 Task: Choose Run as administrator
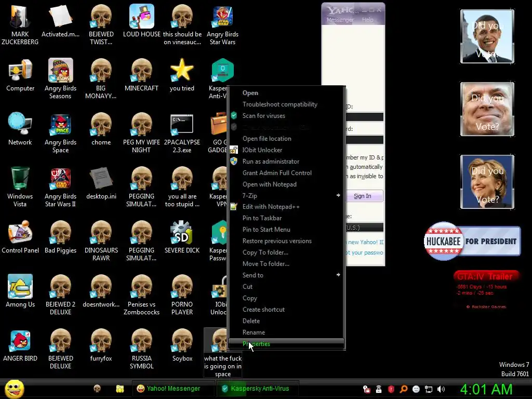tap(286, 162)
